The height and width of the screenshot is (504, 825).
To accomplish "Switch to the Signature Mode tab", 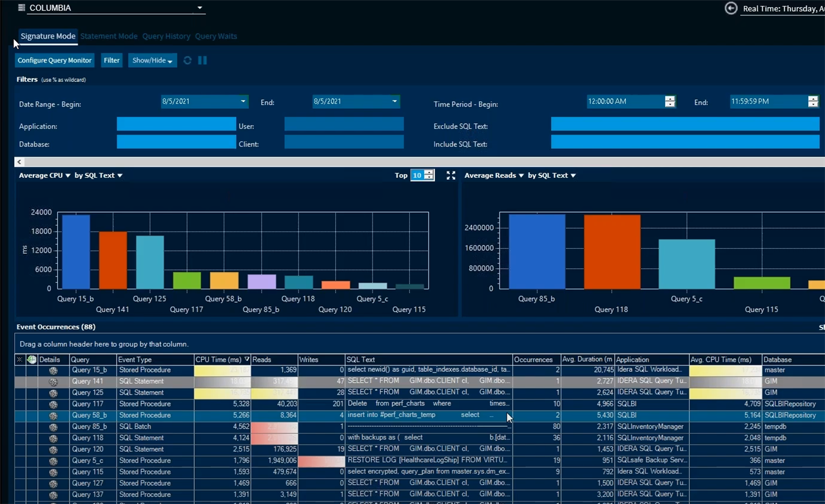I will coord(48,36).
